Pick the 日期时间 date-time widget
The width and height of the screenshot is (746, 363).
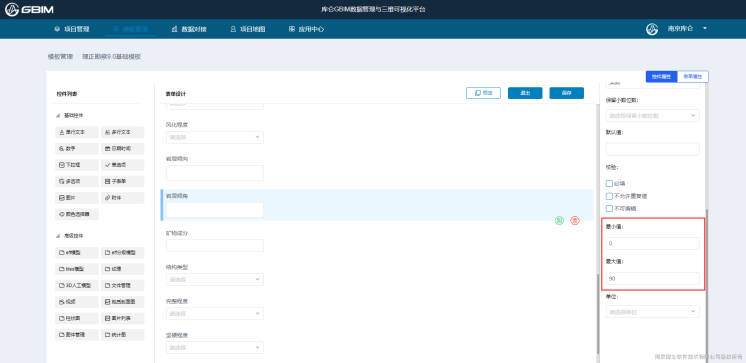coord(123,149)
